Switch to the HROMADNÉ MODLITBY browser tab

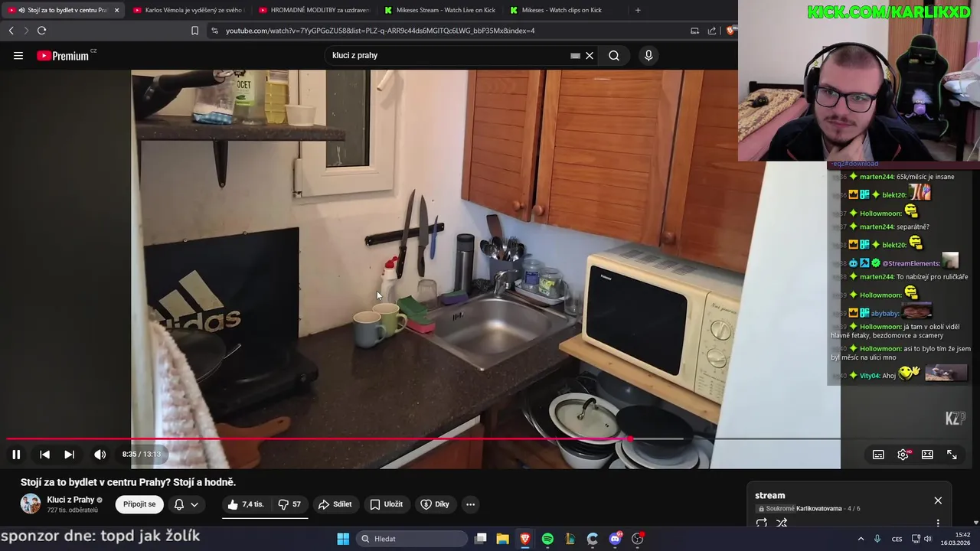(x=314, y=10)
